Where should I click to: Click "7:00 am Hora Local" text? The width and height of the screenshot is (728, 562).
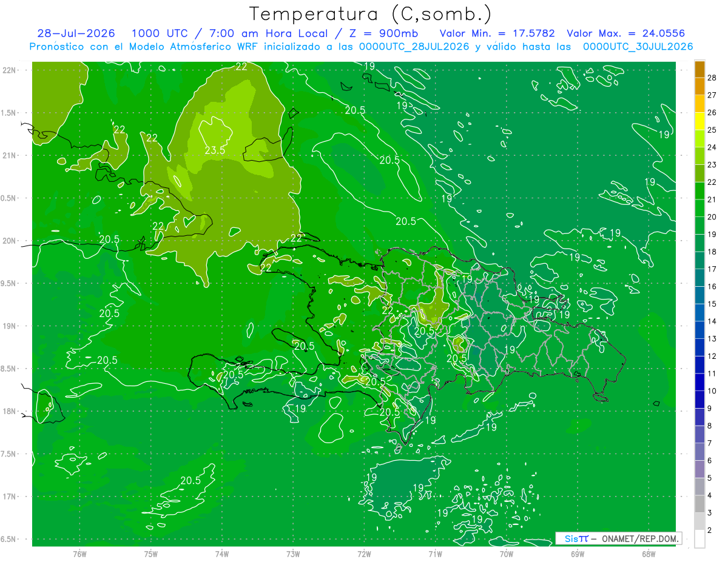pyautogui.click(x=268, y=33)
